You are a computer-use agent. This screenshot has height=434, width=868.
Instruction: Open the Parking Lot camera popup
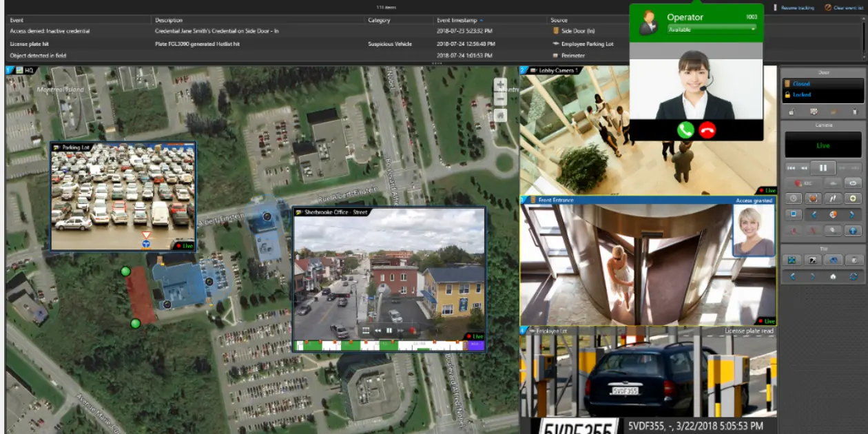[x=123, y=196]
